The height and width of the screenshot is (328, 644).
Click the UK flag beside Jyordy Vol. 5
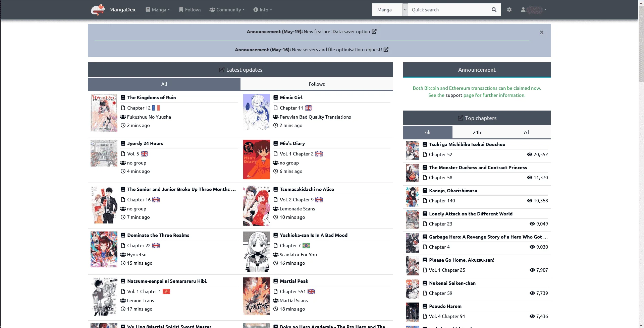click(x=145, y=154)
